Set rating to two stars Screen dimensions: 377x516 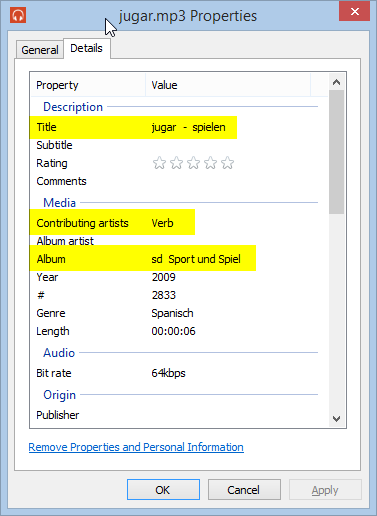[x=176, y=163]
